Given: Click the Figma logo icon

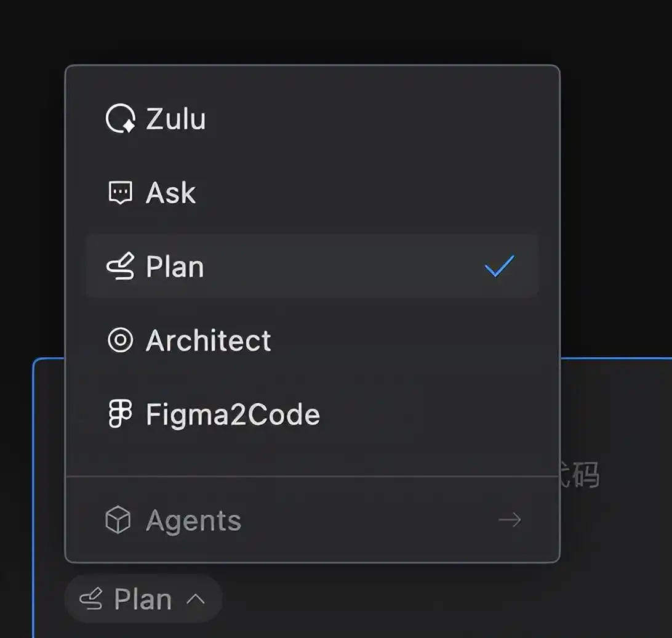Looking at the screenshot, I should click(120, 414).
